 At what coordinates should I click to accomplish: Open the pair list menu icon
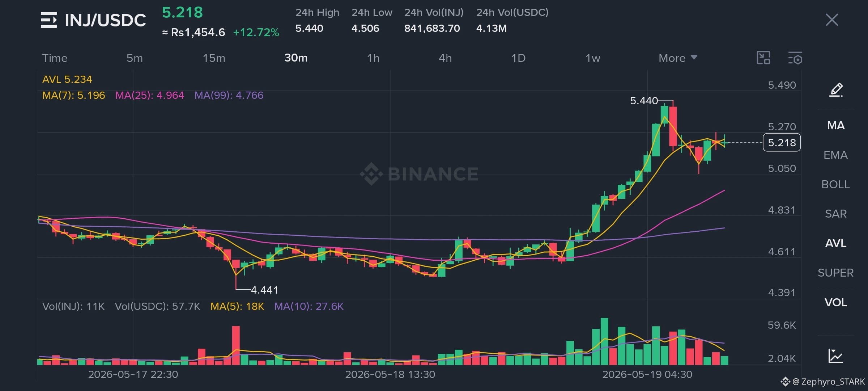(49, 20)
